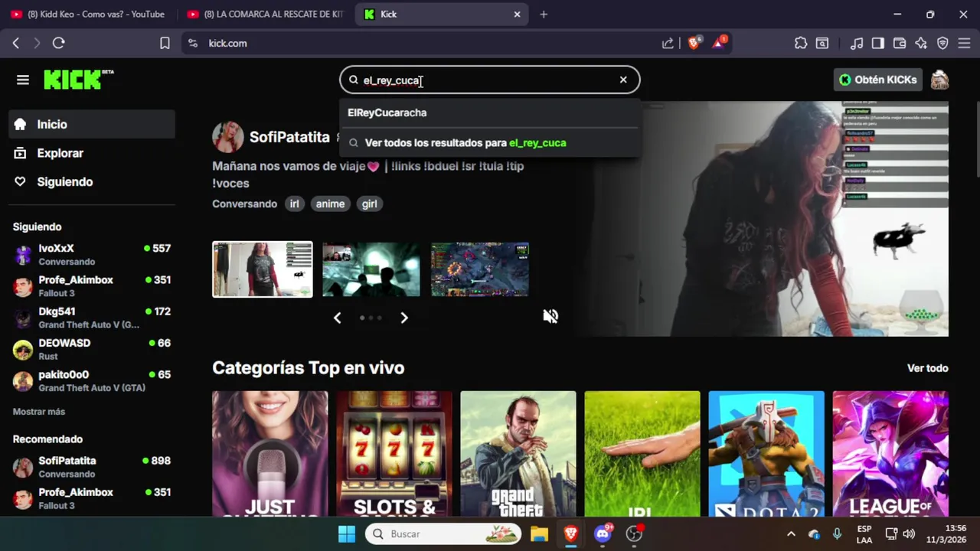Viewport: 980px width, 551px height.
Task: Click the KICK logo
Action: pos(78,80)
